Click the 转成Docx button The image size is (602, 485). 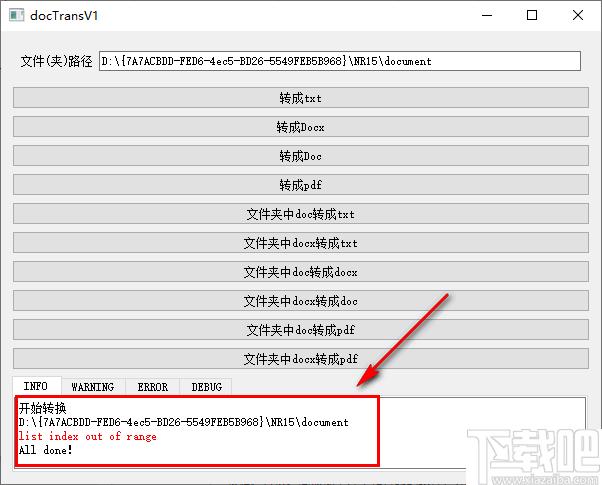[x=301, y=127]
